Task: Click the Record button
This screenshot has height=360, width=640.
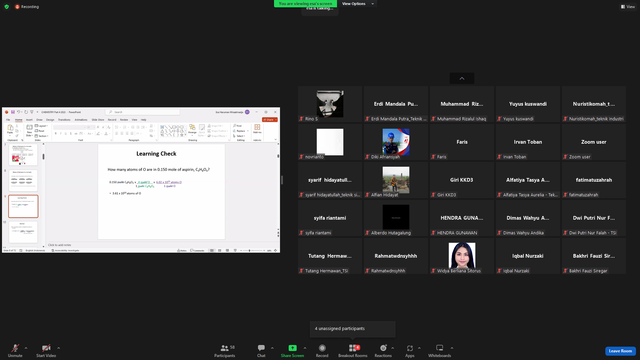Action: click(322, 350)
